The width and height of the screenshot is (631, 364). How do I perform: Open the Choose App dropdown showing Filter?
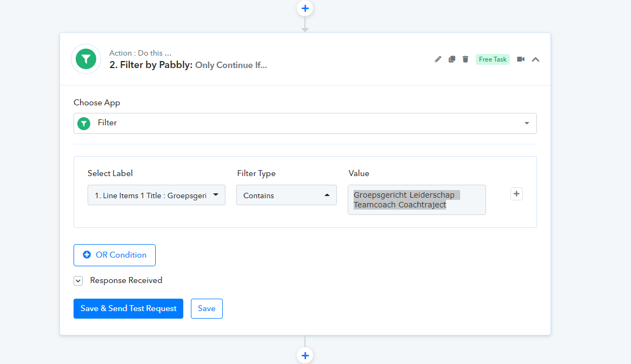pyautogui.click(x=305, y=123)
